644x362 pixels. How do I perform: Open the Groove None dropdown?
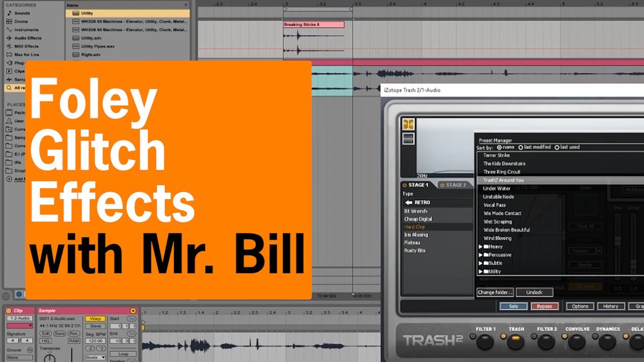click(20, 357)
